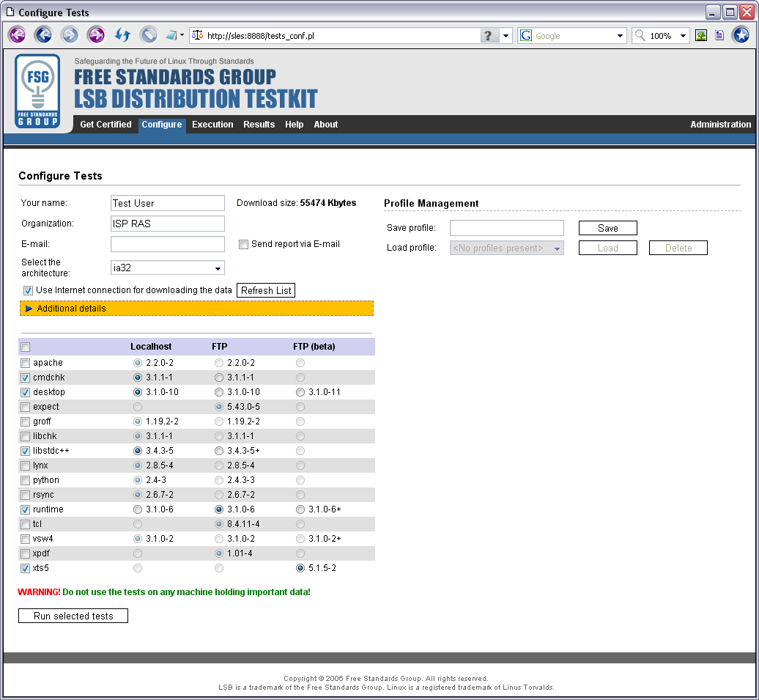759x700 pixels.
Task: Uncheck the cmdchk test checkbox
Action: (x=25, y=377)
